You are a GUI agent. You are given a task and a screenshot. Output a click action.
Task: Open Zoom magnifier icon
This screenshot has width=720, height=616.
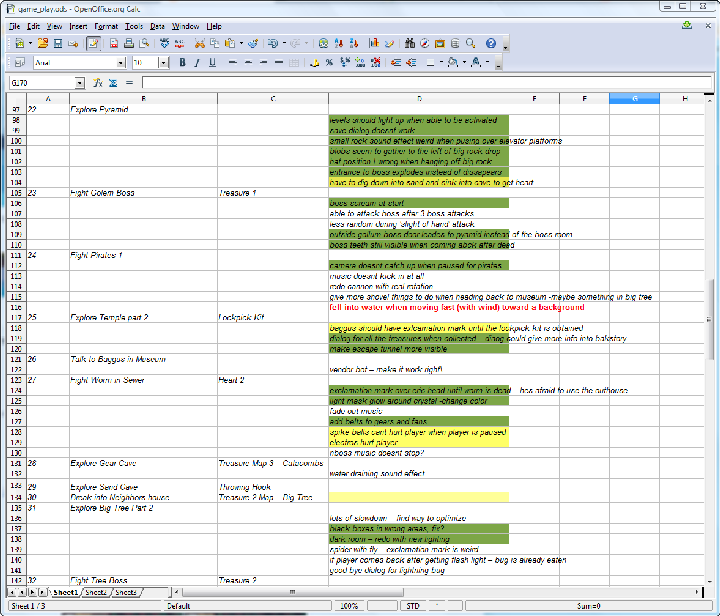pos(471,43)
